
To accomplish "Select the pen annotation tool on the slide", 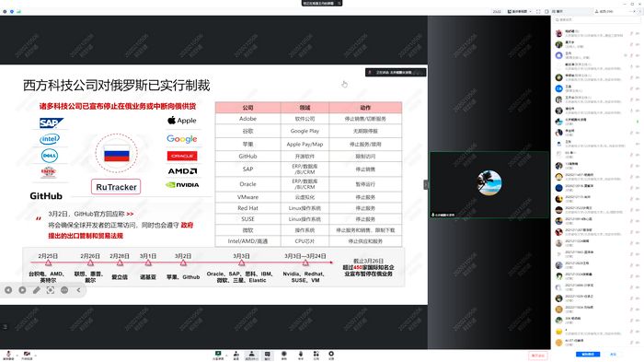I will click(x=37, y=290).
